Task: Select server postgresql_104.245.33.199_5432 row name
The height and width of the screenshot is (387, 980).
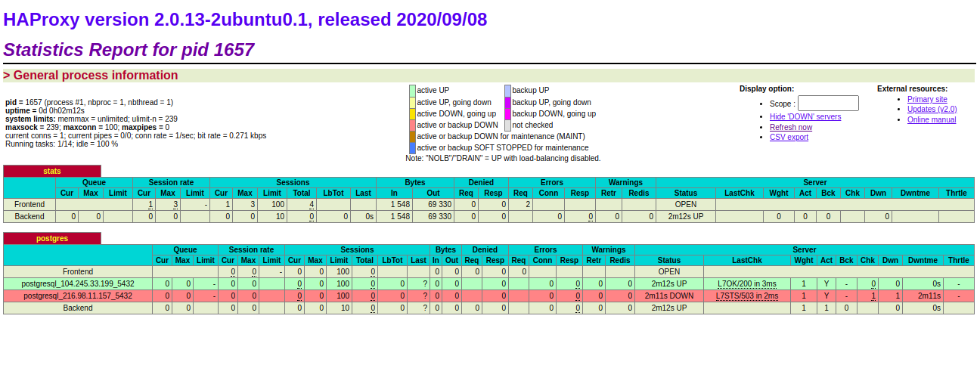Action: 78,283
